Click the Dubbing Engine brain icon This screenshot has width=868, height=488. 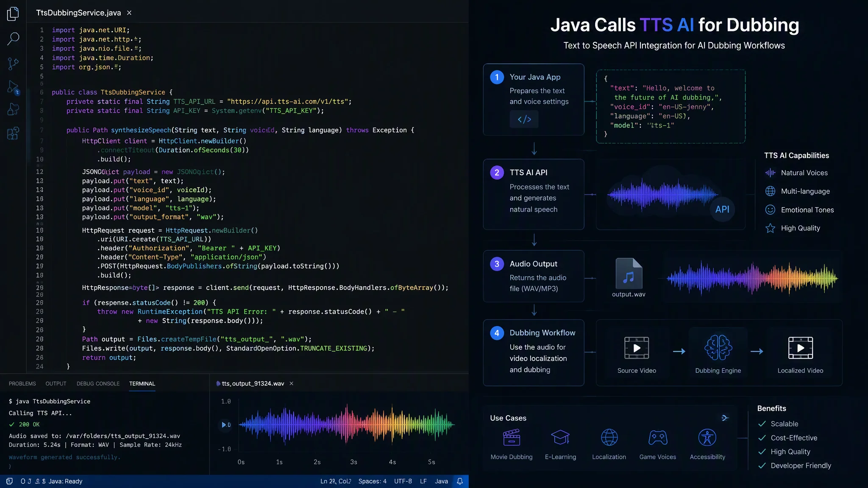[x=718, y=347]
